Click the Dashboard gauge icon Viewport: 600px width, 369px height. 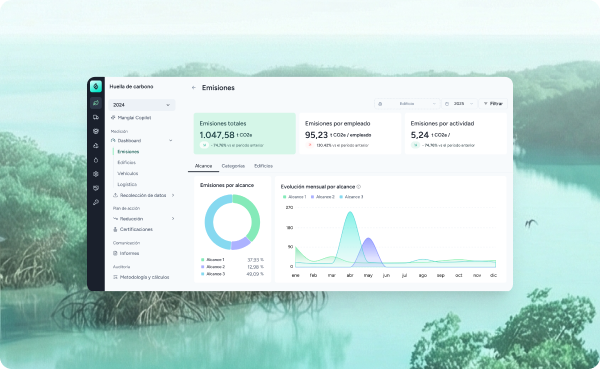113,140
